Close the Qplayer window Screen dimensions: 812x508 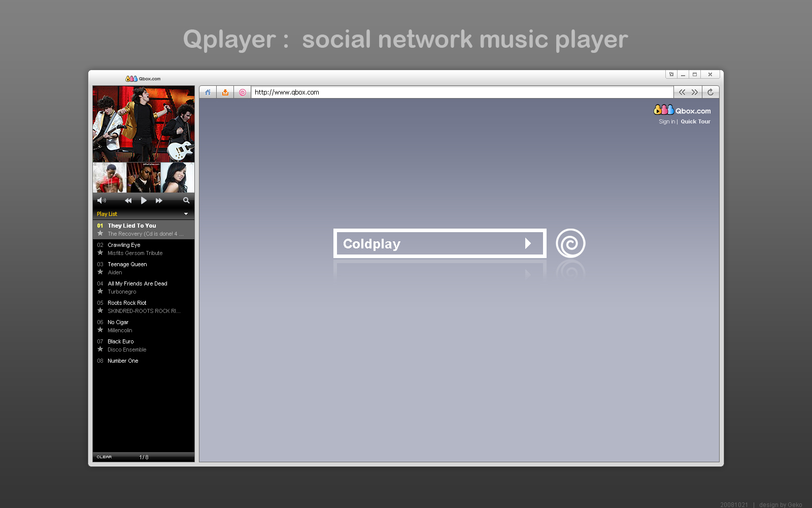(x=710, y=74)
